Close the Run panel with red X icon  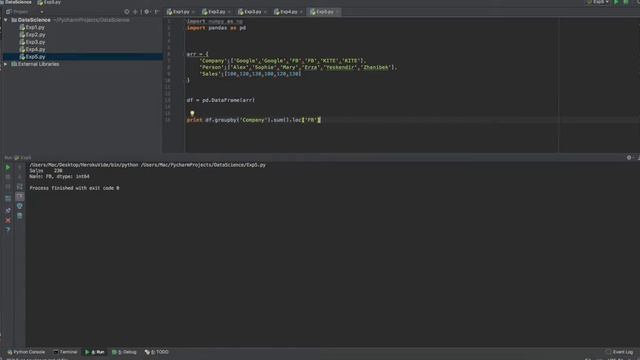8,220
